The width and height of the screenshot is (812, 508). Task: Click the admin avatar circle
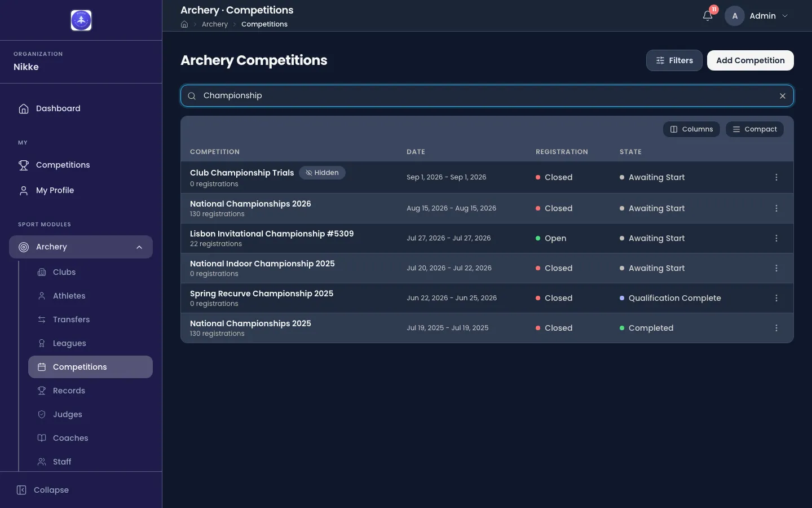click(735, 16)
